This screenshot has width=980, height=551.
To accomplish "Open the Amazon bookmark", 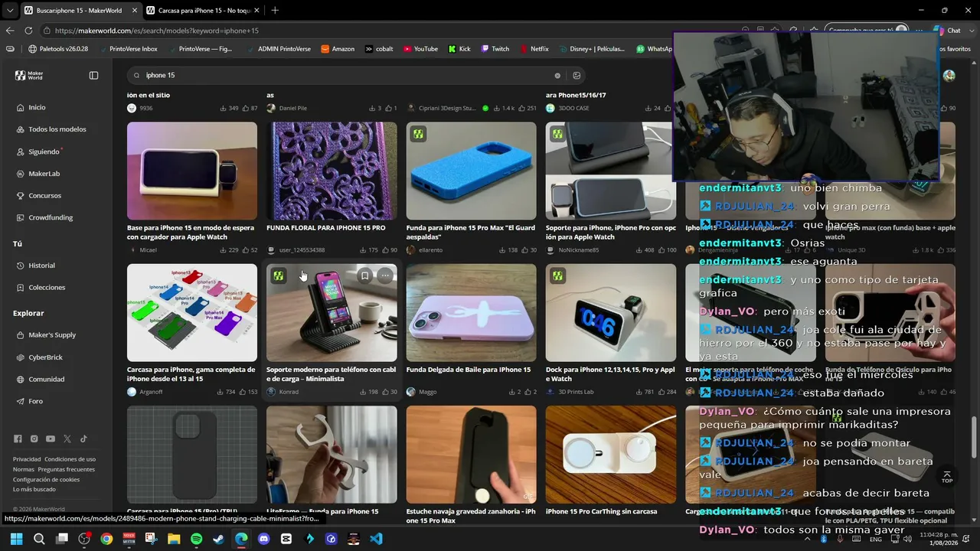I will pyautogui.click(x=338, y=49).
